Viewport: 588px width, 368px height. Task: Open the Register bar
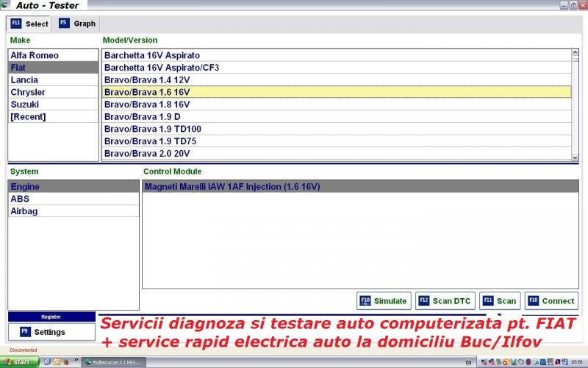(51, 316)
